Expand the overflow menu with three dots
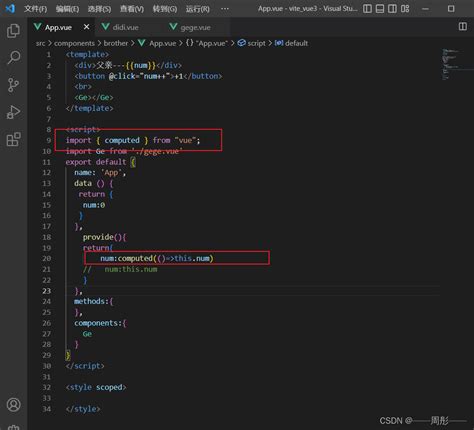Viewport: 474px width, 430px height. pos(225,9)
